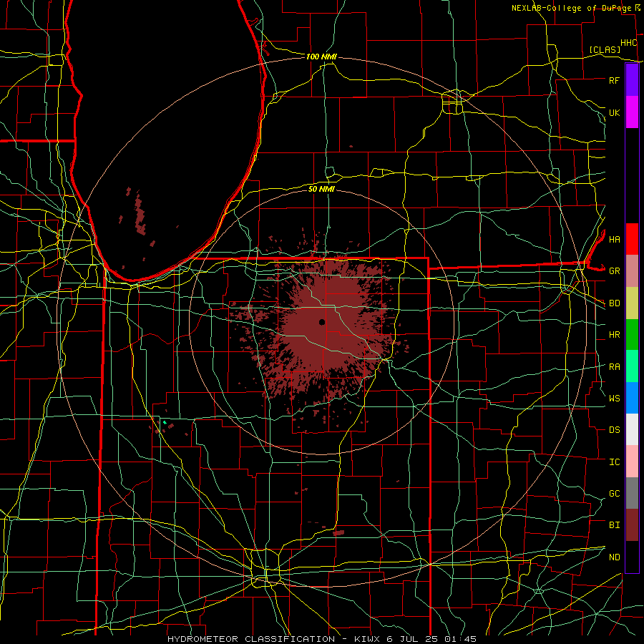Click the 6 JUL 25 date text
The image size is (644, 644).
[411, 639]
